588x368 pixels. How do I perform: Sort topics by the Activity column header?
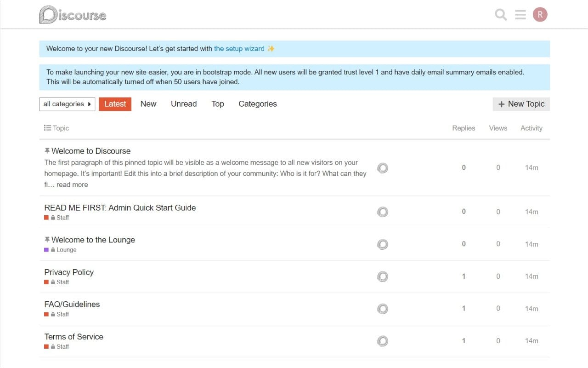tap(531, 128)
